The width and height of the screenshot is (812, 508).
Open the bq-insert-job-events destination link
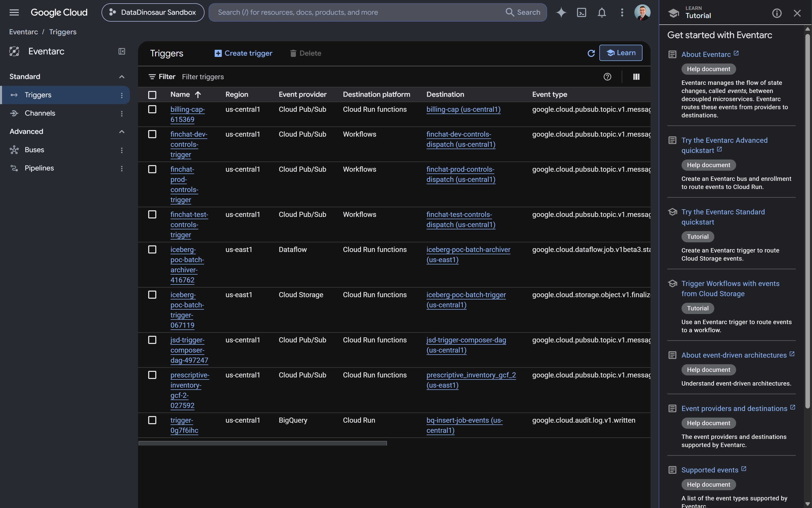(464, 425)
